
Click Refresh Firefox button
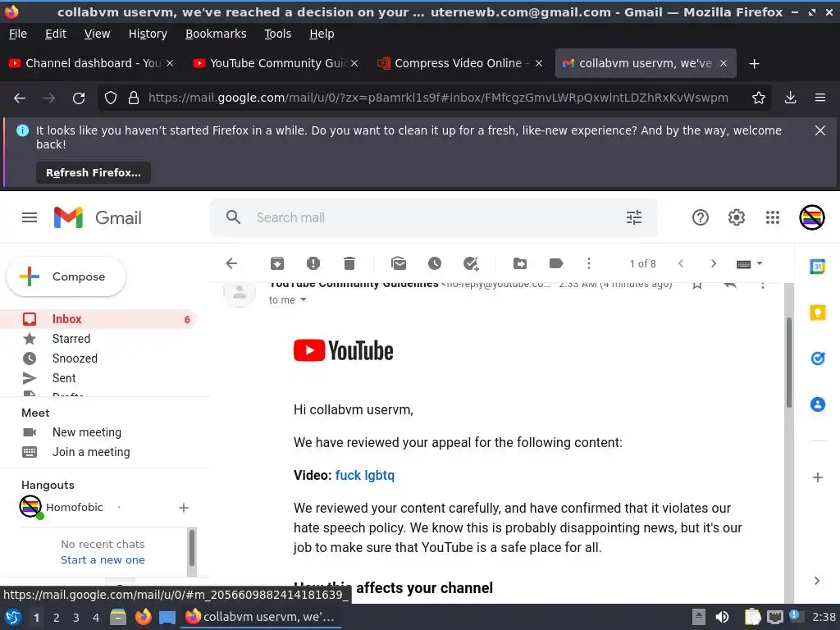click(94, 172)
